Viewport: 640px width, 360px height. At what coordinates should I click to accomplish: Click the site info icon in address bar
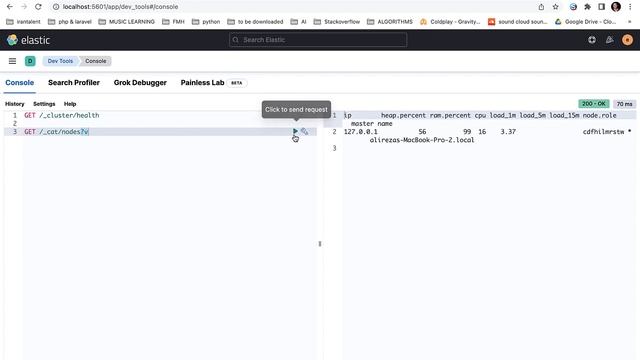(x=56, y=7)
